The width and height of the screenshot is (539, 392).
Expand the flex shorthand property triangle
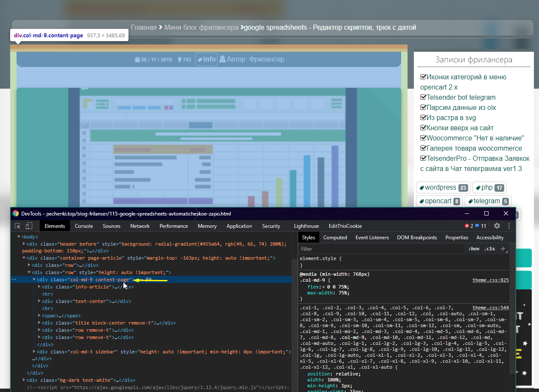tap(324, 287)
